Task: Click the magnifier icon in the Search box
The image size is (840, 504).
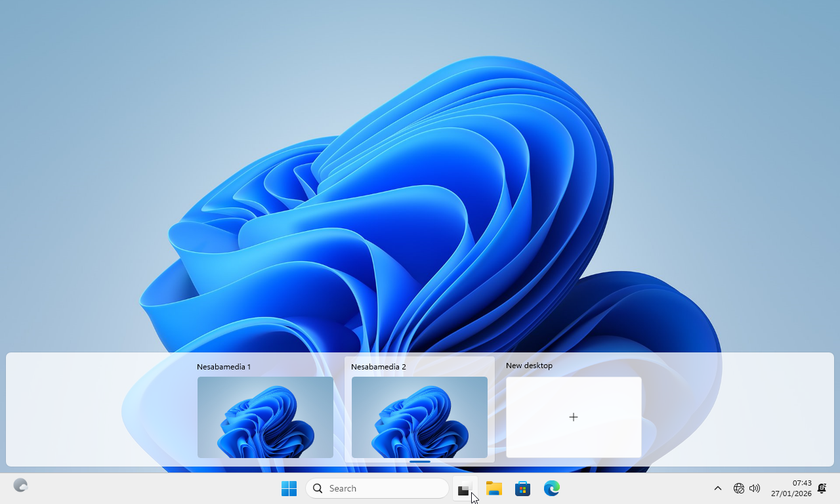Action: point(318,488)
